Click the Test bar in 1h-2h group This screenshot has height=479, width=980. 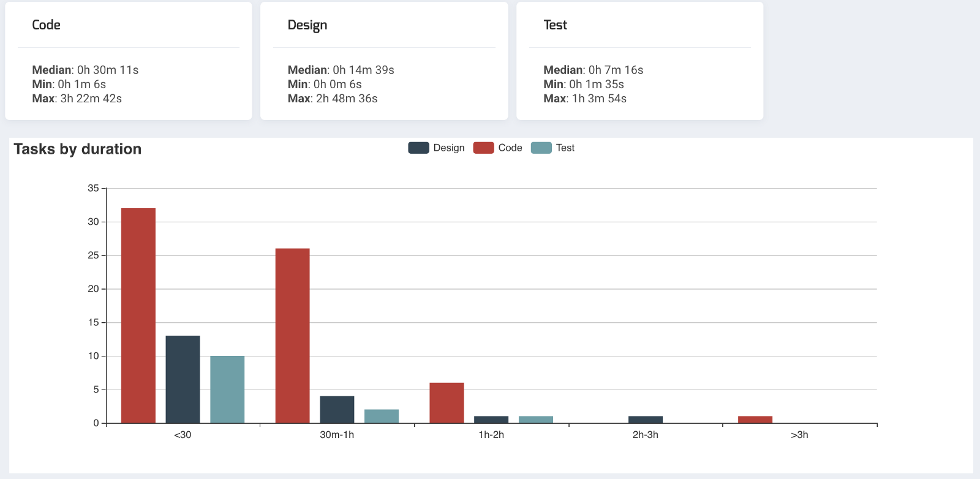[x=536, y=420]
